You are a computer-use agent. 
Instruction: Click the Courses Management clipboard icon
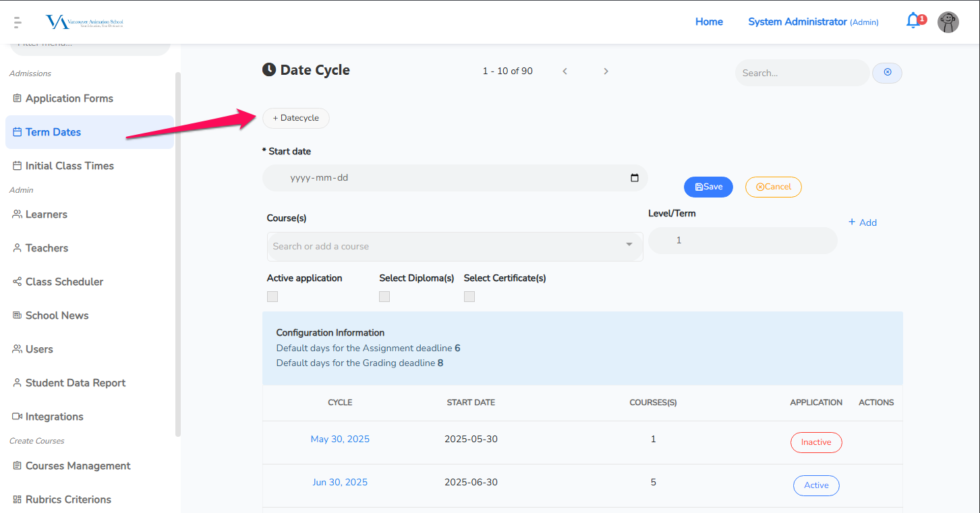(x=18, y=466)
